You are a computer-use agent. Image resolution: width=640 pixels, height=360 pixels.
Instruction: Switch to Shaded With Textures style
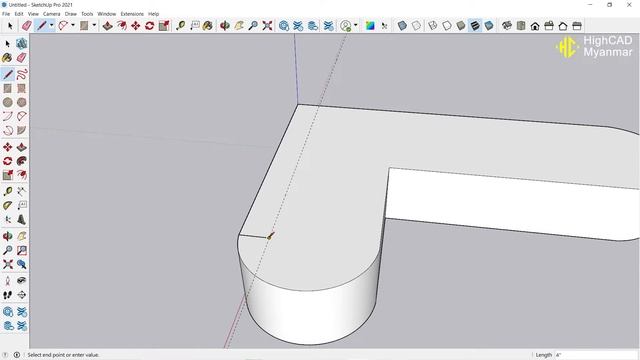pyautogui.click(x=475, y=26)
